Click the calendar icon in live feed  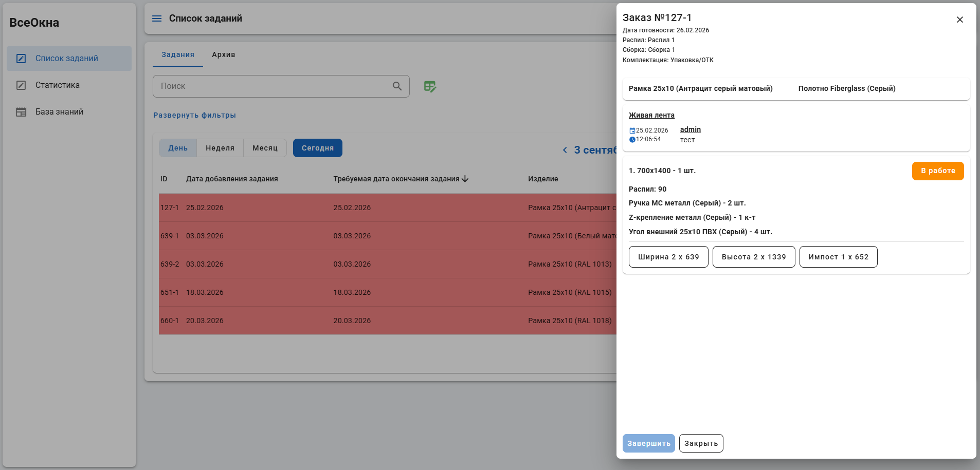pos(632,131)
